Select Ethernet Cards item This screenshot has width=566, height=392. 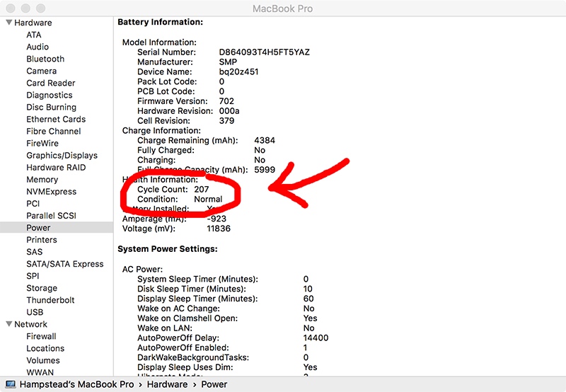pos(56,119)
